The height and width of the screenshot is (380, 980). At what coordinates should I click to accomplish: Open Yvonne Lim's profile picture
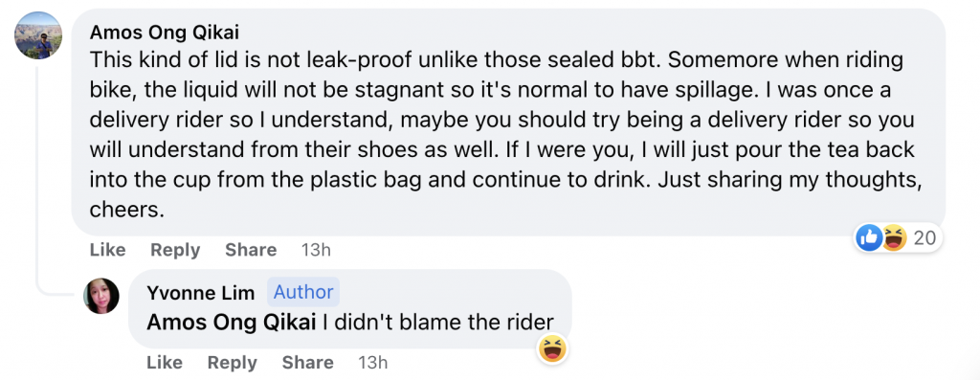pos(101,296)
